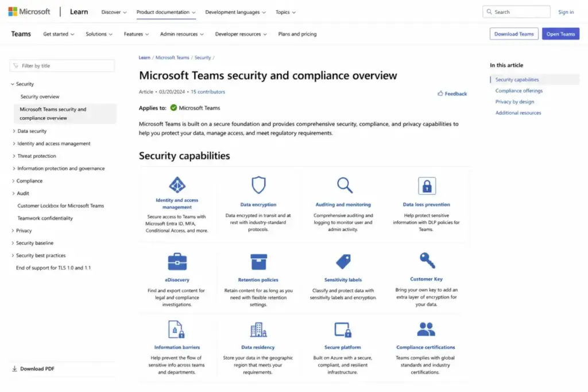Open the 15 contributors link

point(208,91)
